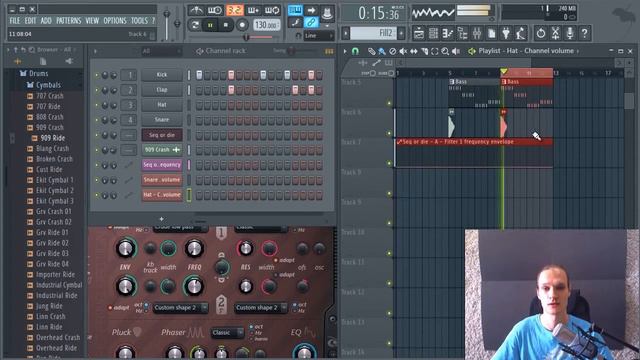Screen dimensions: 640x360
Task: Open the channel rack graph editor icon
Action: (329, 51)
